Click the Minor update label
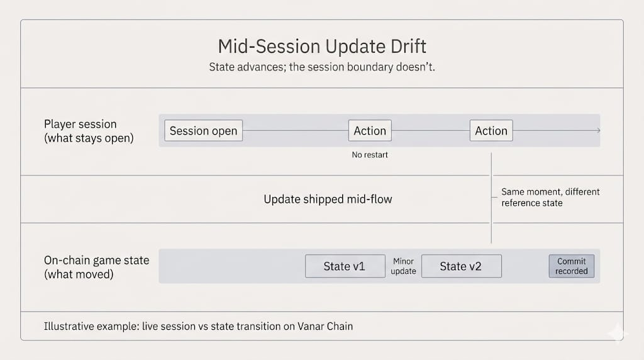The width and height of the screenshot is (644, 360). 403,266
